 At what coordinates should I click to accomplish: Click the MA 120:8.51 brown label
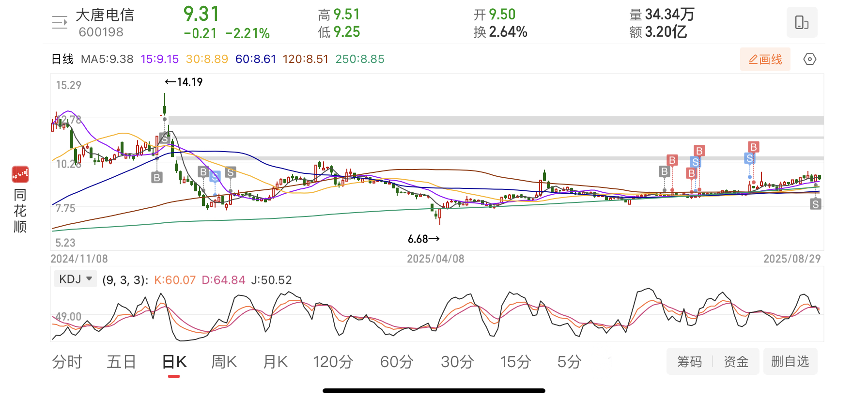coord(305,59)
